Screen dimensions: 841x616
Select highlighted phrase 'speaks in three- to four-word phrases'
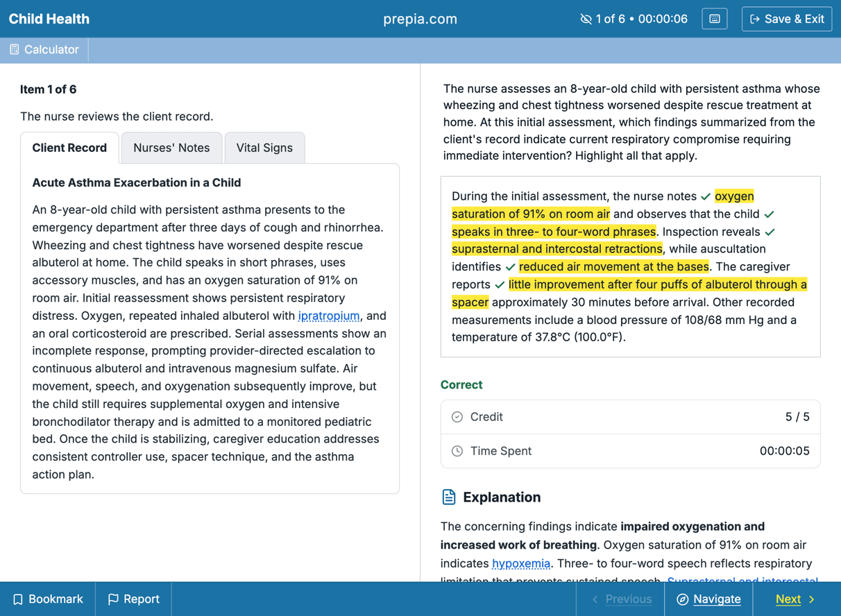click(x=554, y=232)
